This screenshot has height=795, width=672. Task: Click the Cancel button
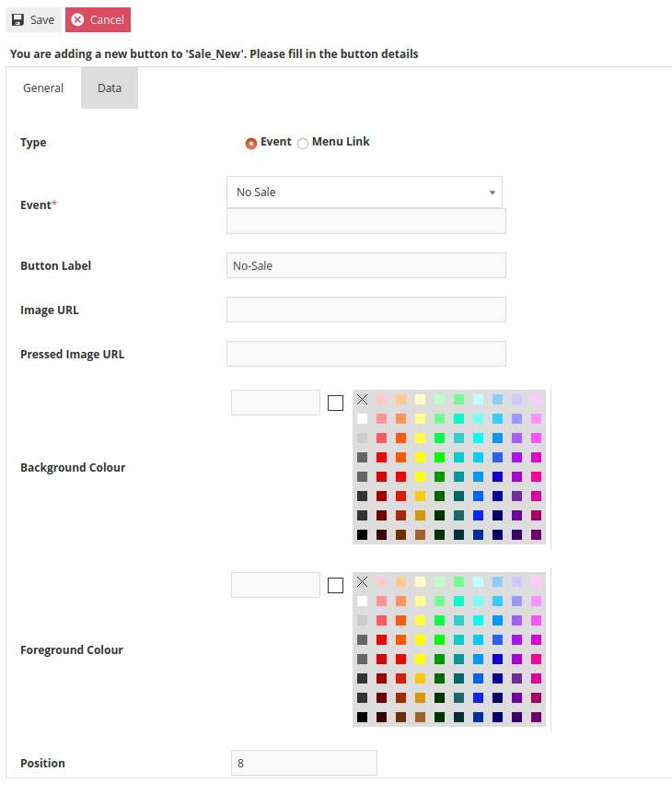coord(98,18)
